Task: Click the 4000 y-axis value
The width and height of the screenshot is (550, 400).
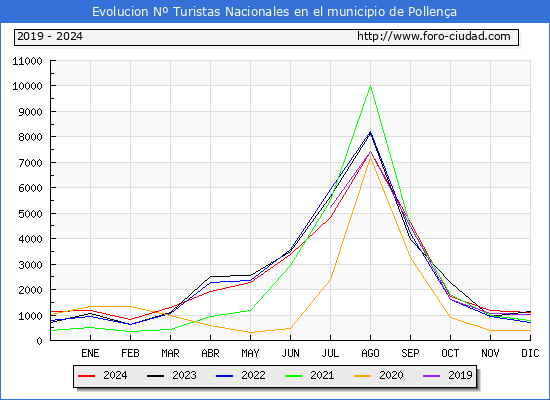Action: pyautogui.click(x=31, y=239)
